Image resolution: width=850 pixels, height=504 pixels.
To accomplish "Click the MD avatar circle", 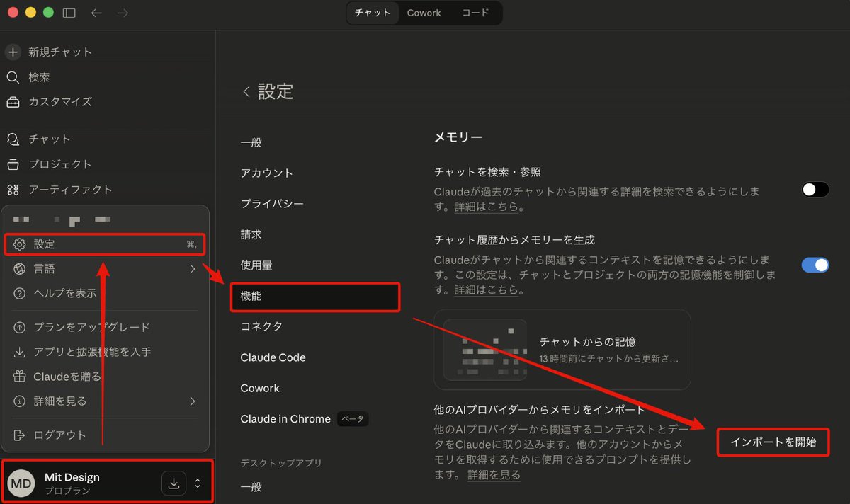I will click(21, 483).
